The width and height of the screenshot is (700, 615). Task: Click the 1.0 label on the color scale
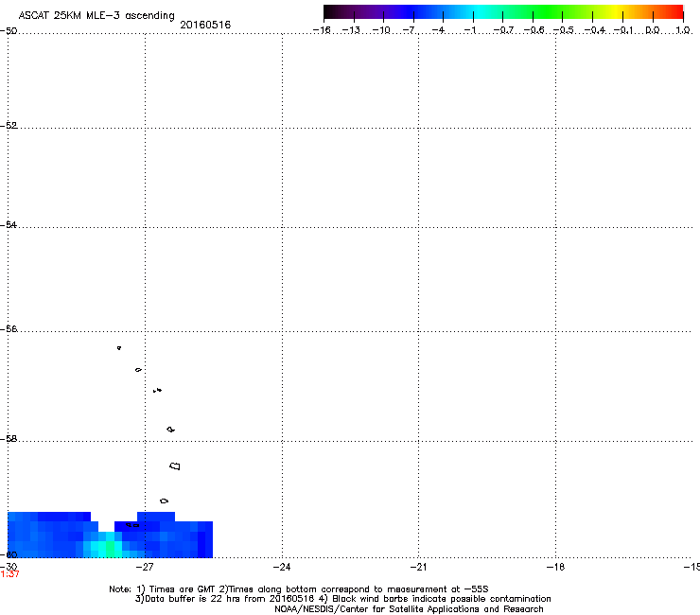(683, 30)
